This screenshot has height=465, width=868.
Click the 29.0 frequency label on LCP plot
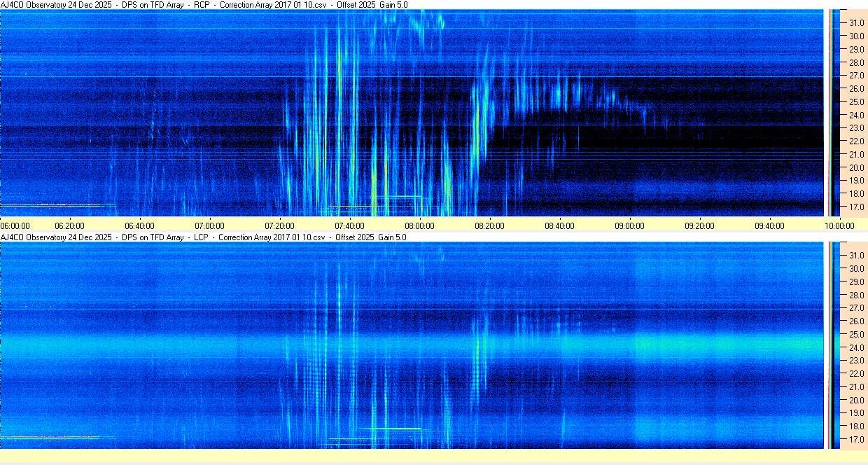[857, 282]
